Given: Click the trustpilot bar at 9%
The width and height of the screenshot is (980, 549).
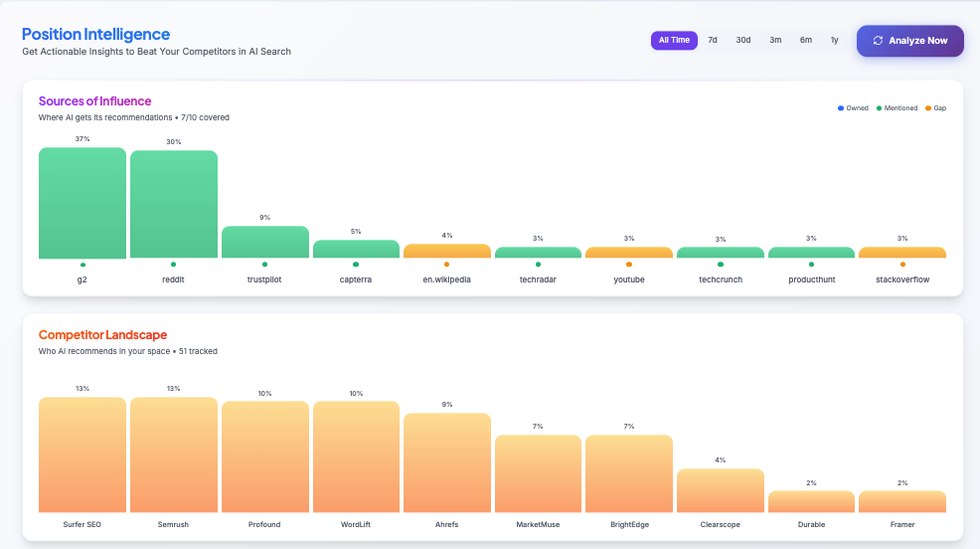Looking at the screenshot, I should 265,242.
